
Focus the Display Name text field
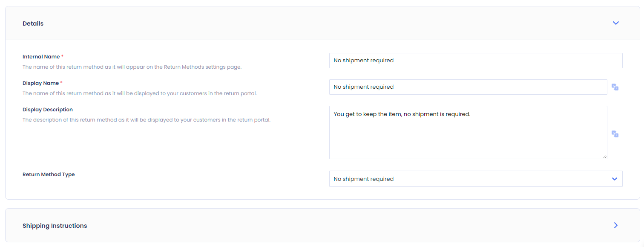pos(468,87)
